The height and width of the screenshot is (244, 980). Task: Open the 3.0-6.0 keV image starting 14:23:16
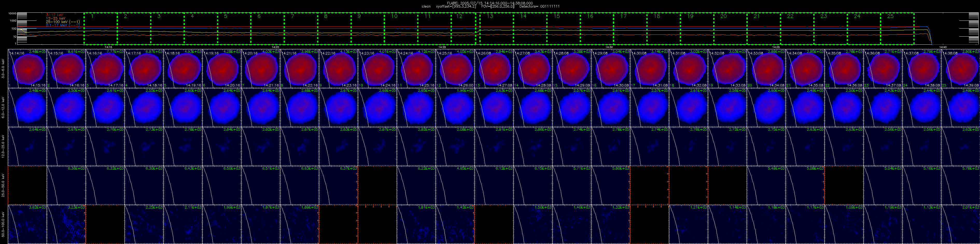coord(377,69)
